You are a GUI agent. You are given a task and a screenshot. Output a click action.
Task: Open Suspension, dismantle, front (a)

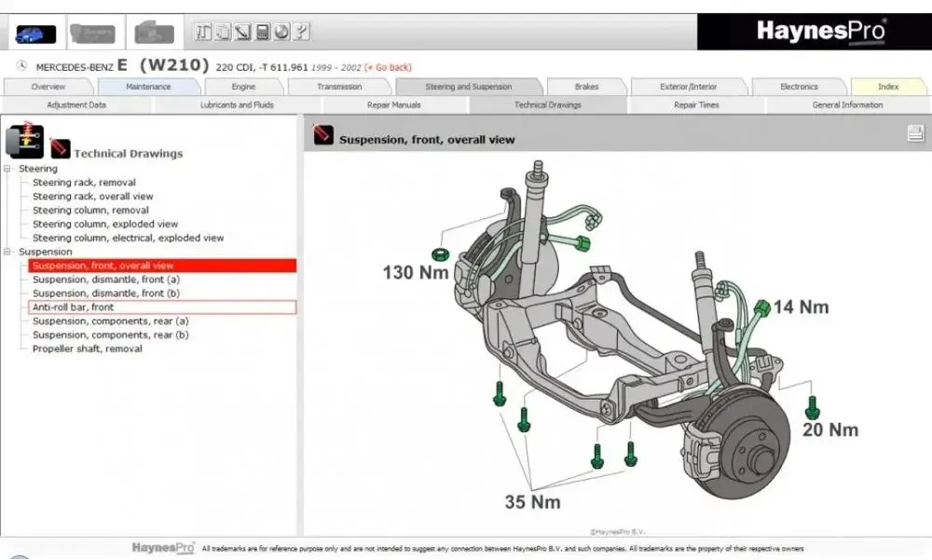(106, 280)
